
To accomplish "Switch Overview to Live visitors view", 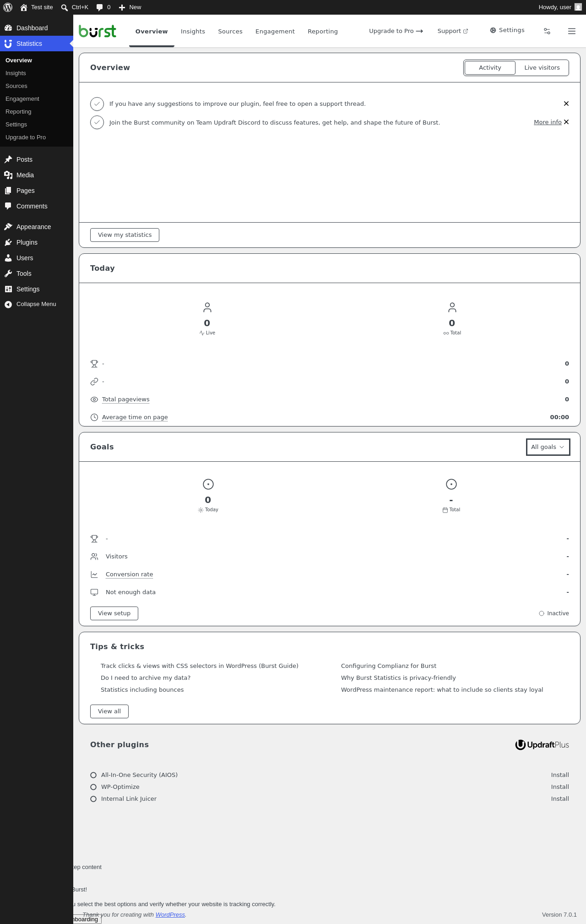I will pyautogui.click(x=542, y=68).
